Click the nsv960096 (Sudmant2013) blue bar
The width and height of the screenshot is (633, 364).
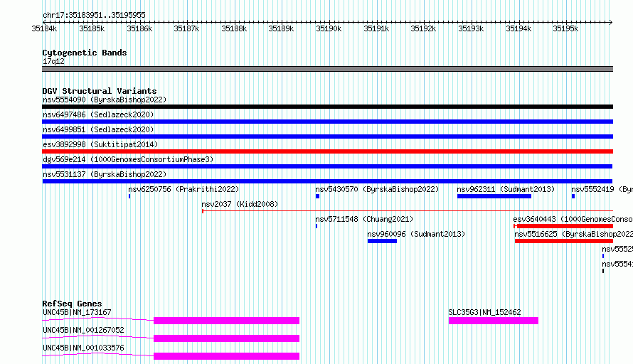382,241
